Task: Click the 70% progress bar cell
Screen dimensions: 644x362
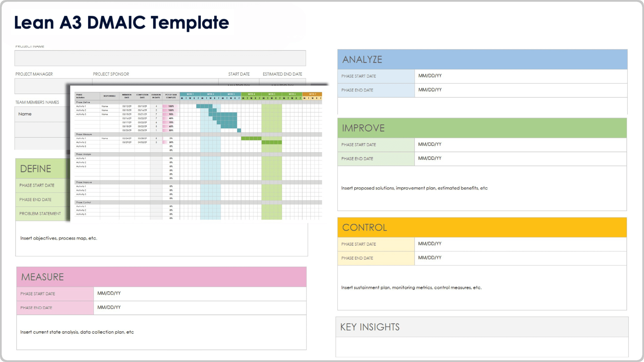Action: tap(171, 122)
